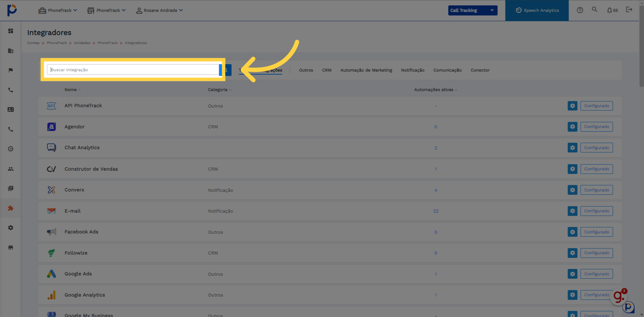The image size is (644, 317).
Task: Click the notifications bell icon
Action: pyautogui.click(x=609, y=10)
